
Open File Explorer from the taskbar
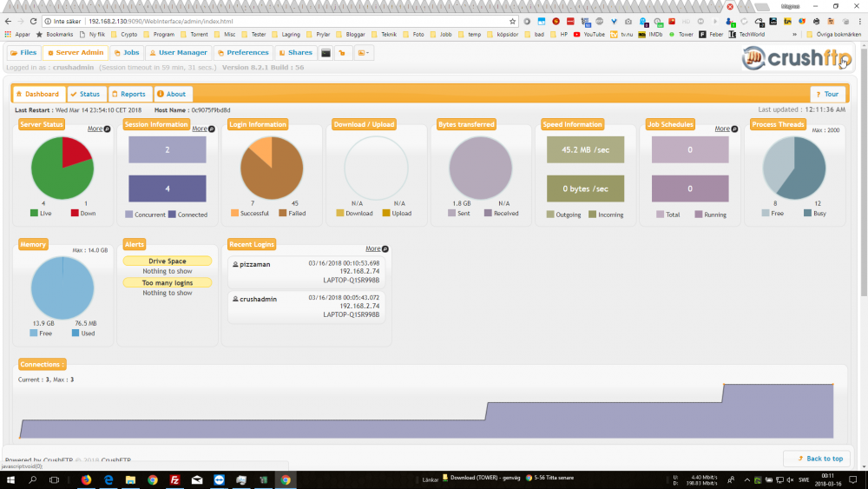131,479
